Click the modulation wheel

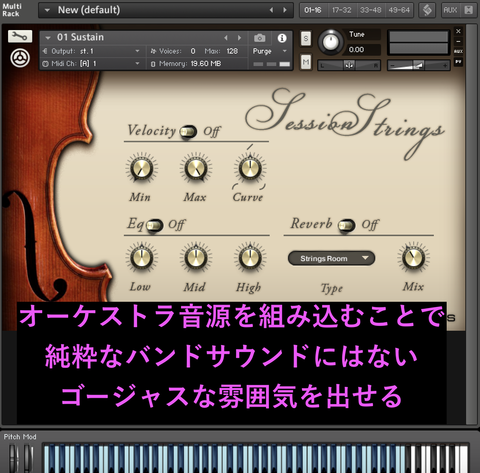28,458
